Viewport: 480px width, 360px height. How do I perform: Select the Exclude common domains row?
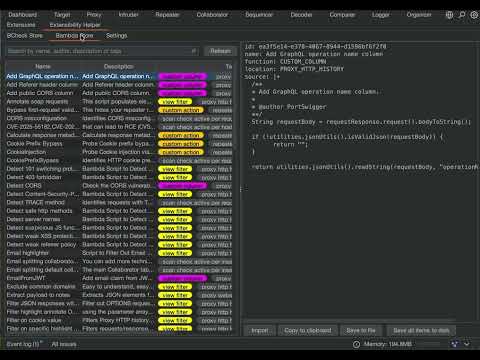[119, 287]
